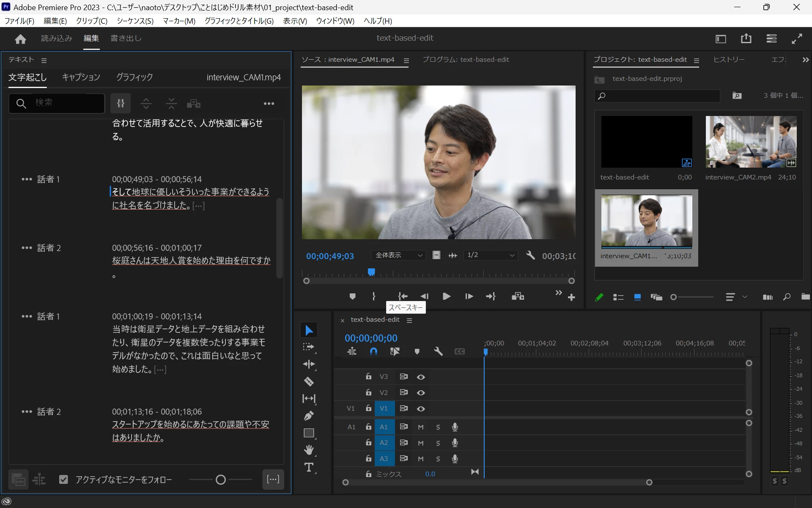Adjust the project panel thumbnail zoom slider
Viewport: 812px width, 508px height.
pos(674,297)
